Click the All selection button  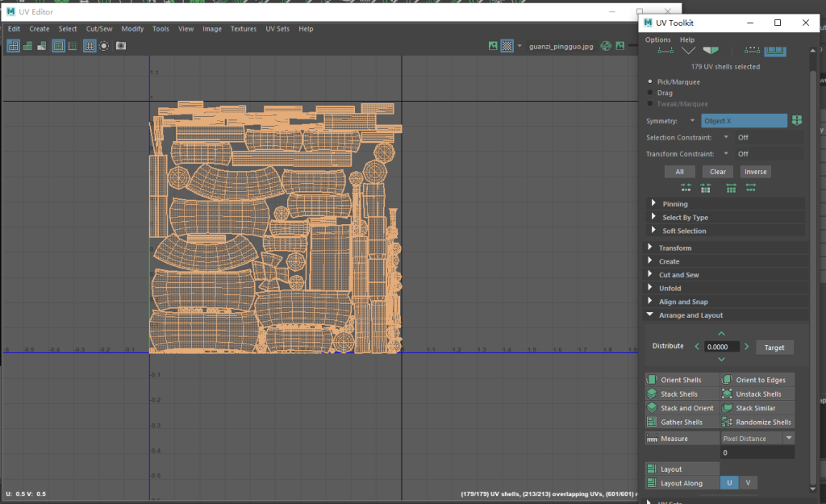pyautogui.click(x=679, y=172)
